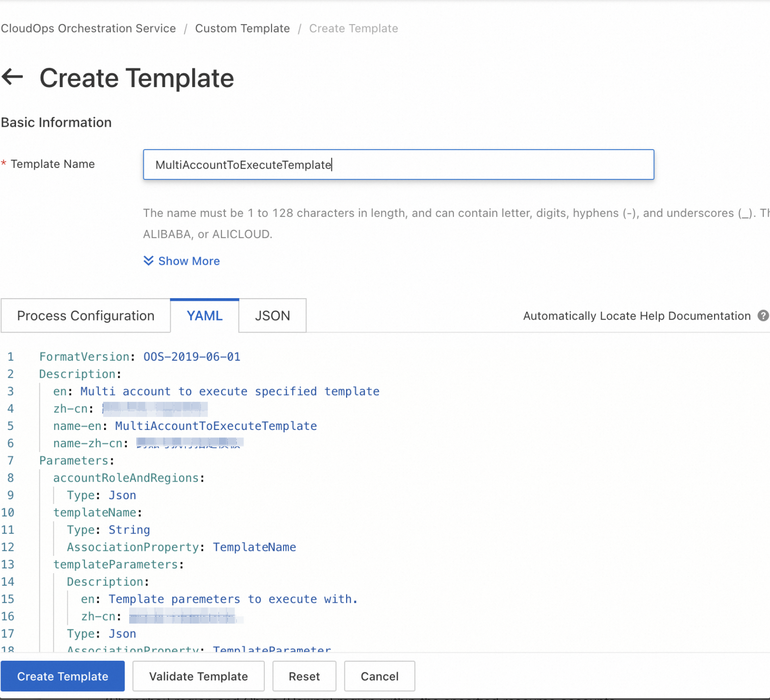Click the AssociationProperty TemplateName value

point(254,547)
